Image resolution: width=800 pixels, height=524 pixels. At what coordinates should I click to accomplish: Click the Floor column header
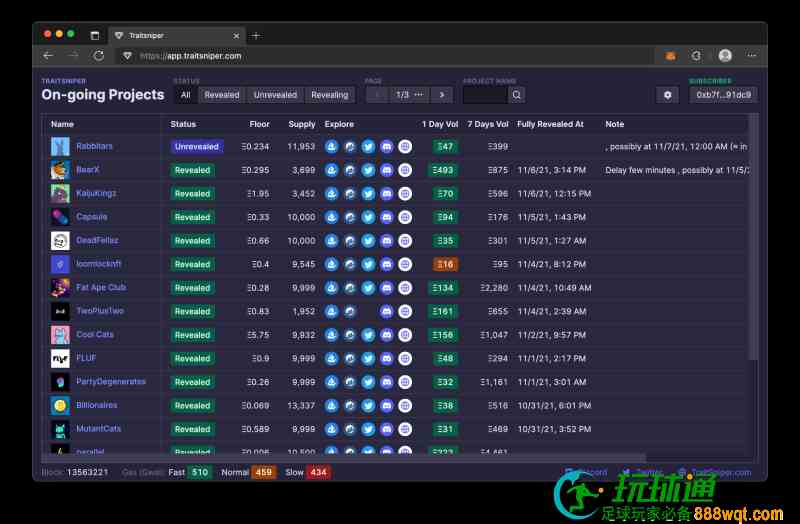[x=259, y=124]
